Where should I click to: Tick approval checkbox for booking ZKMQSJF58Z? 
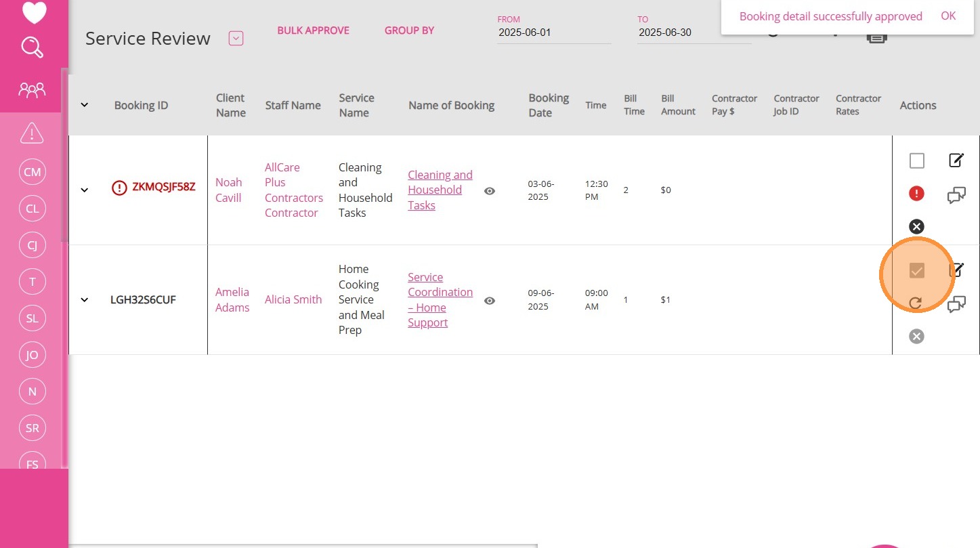coord(916,161)
